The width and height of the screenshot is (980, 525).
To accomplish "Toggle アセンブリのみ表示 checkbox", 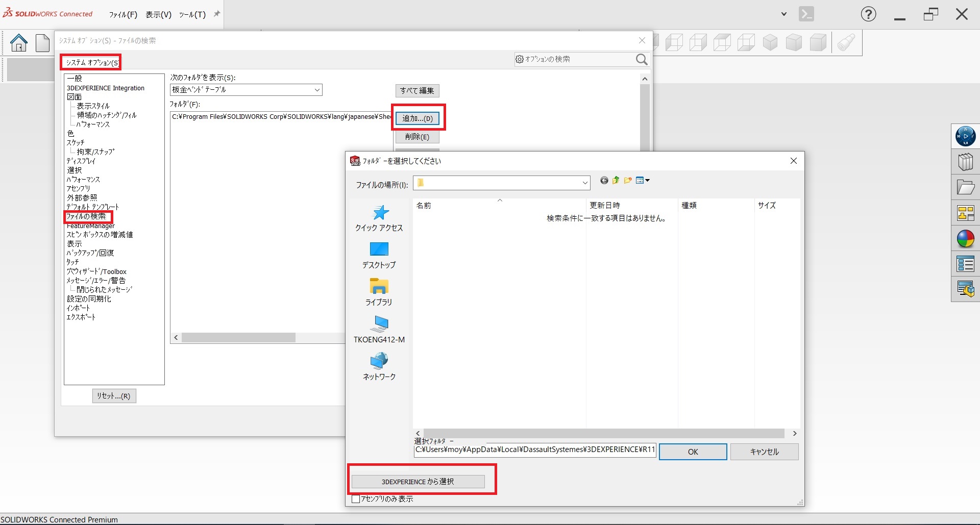I will (x=356, y=499).
